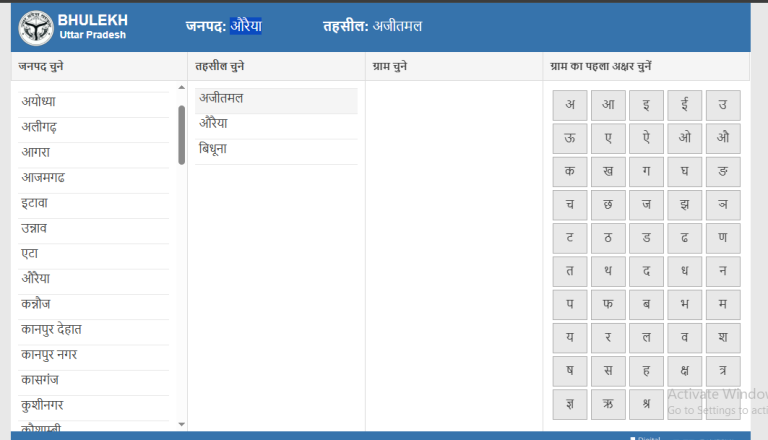Image resolution: width=768 pixels, height=440 pixels.
Task: Click the letter ज button
Action: 646,204
